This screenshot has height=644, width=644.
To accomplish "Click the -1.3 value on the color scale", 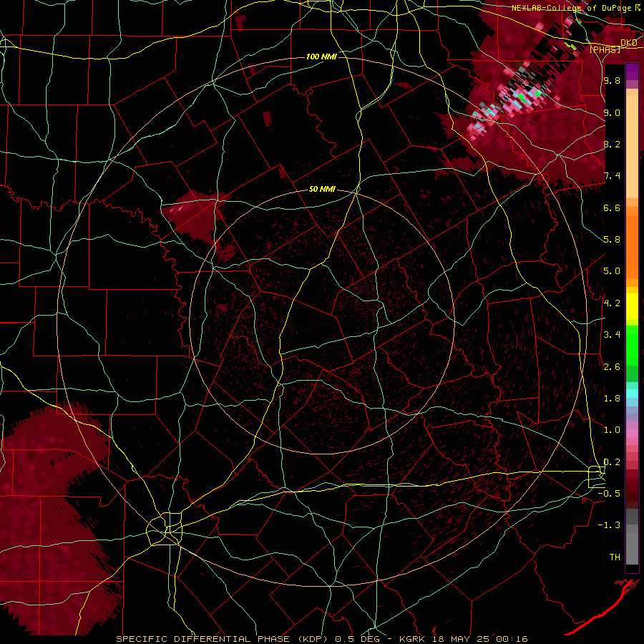I will point(609,525).
